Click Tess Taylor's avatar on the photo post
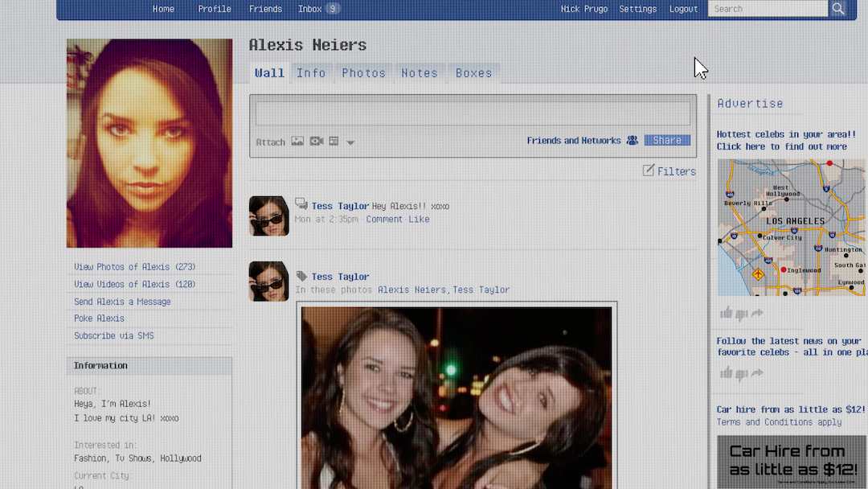Viewport: 868px width, 489px height. coord(268,281)
